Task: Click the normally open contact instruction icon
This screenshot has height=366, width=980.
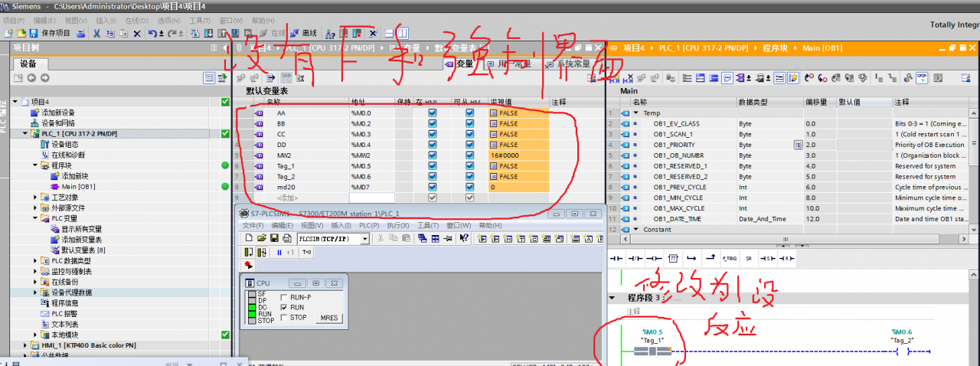Action: (x=617, y=258)
